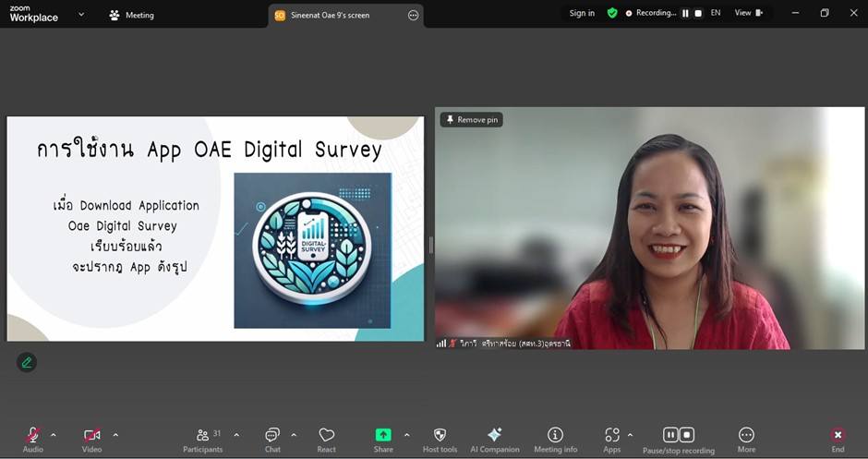The image size is (868, 459).
Task: Click the green Share screen icon
Action: point(383,435)
